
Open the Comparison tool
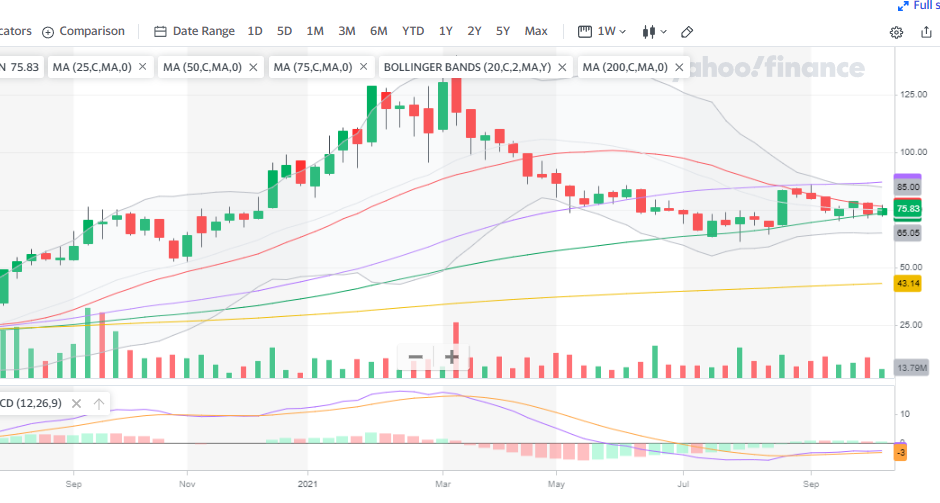pos(83,31)
